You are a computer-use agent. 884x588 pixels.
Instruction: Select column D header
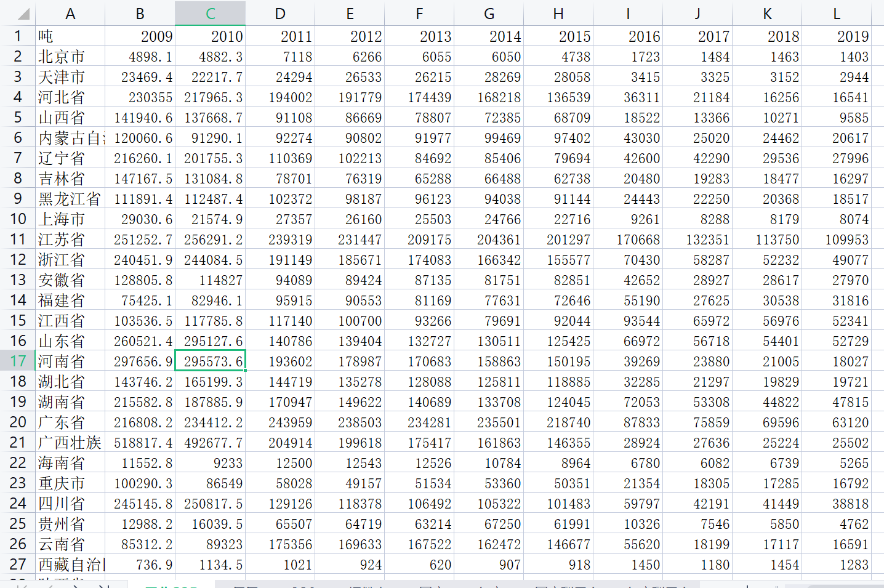(x=280, y=14)
